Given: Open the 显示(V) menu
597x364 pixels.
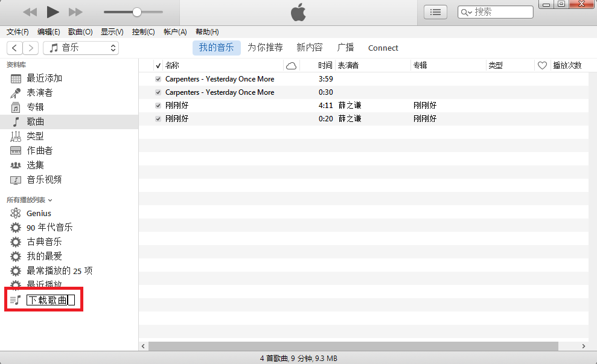Looking at the screenshot, I should (112, 32).
